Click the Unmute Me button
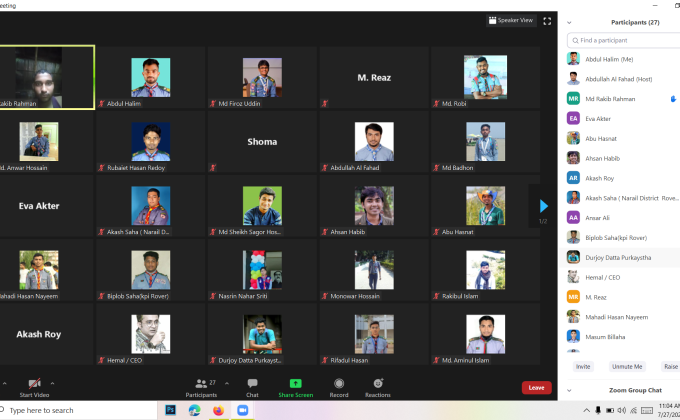This screenshot has width=680, height=420. click(x=627, y=367)
